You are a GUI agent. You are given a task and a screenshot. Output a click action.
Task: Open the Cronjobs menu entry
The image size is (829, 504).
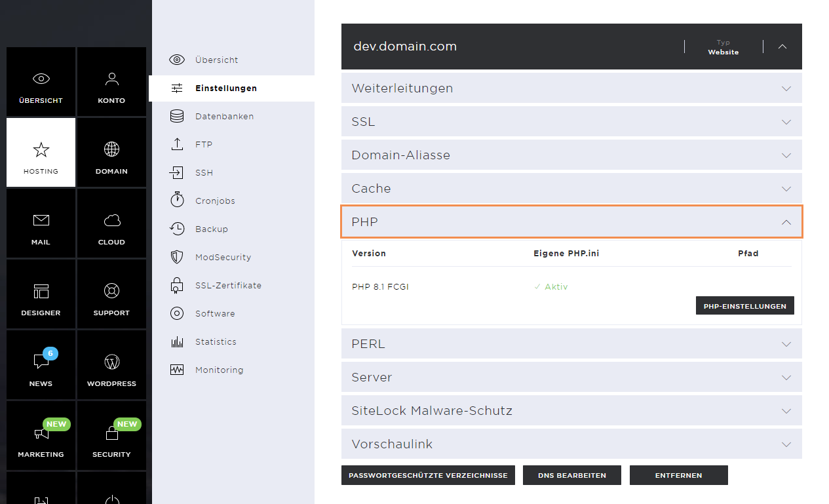click(215, 201)
